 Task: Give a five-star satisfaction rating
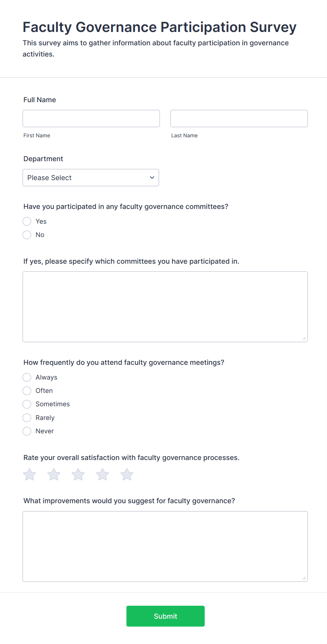(x=127, y=475)
